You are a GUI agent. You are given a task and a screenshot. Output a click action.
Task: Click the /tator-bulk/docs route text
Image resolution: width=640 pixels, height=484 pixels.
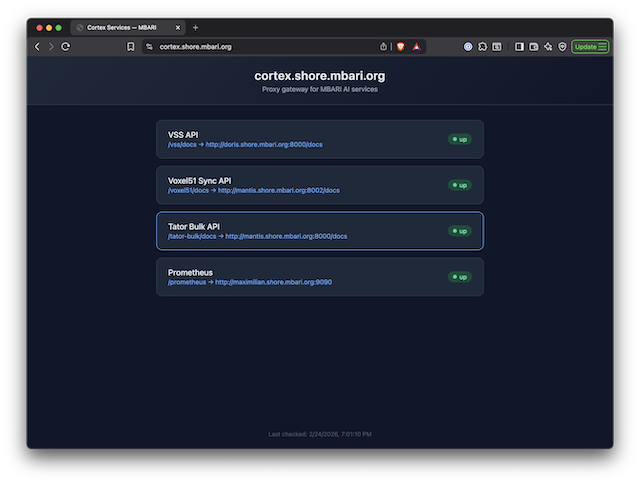click(192, 236)
